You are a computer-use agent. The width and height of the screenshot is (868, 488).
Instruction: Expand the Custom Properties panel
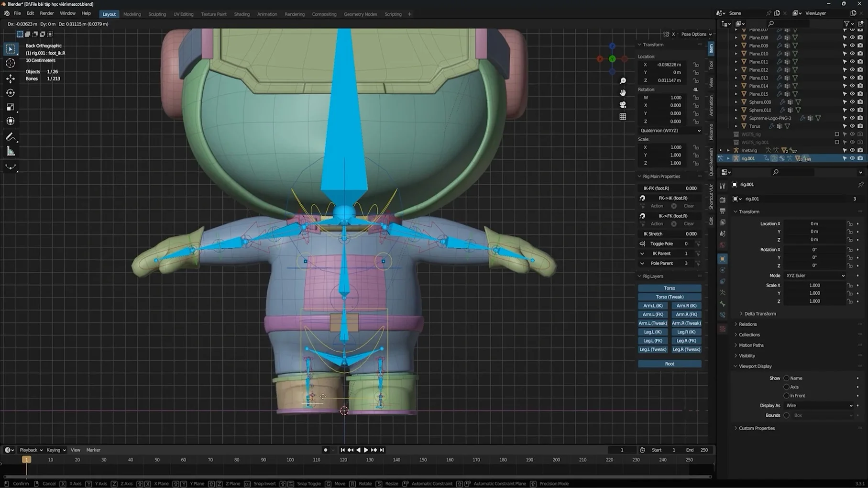[x=757, y=428]
